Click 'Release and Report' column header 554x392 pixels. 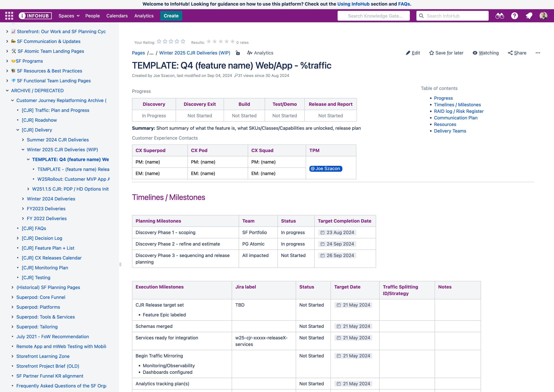[331, 104]
